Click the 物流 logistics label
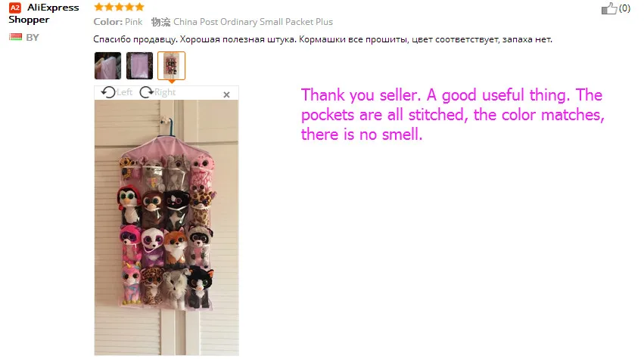Screen dimensions: 644x359 coord(160,22)
